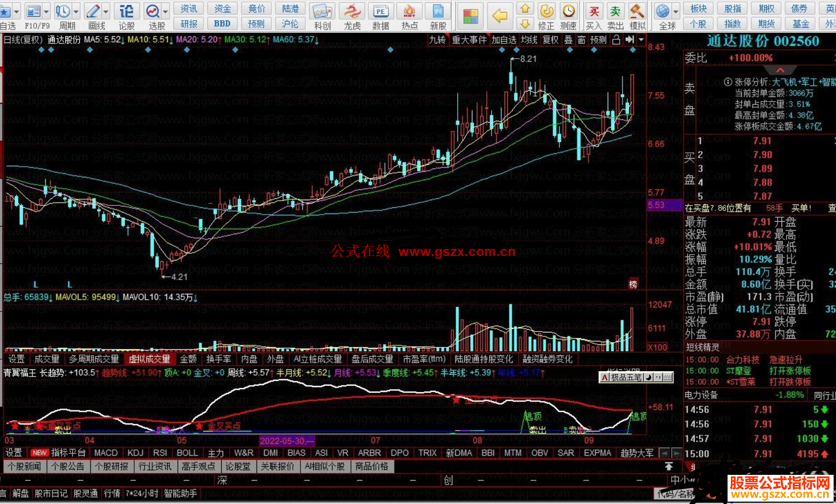Click the purple 5.53 price axis marker
The height and width of the screenshot is (504, 836).
coord(664,205)
